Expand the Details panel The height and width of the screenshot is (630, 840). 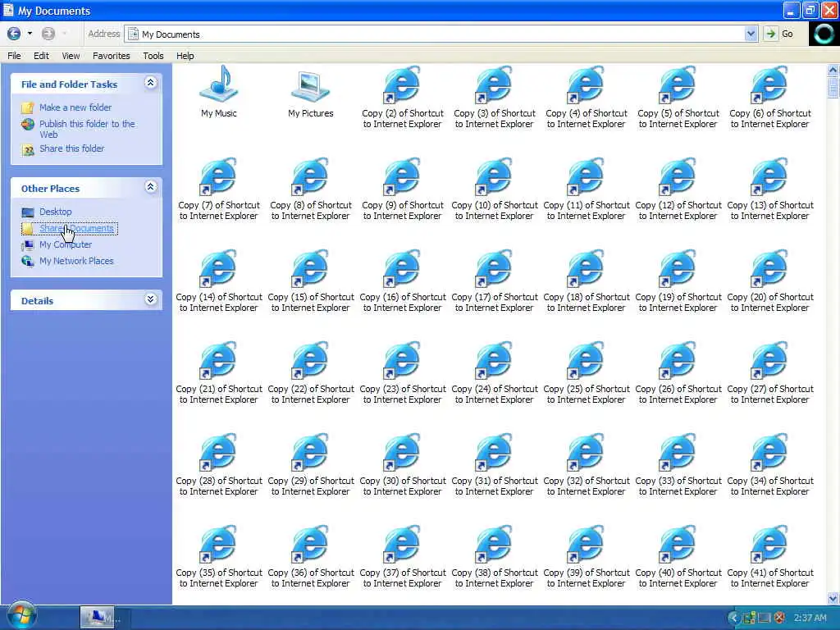tap(151, 299)
